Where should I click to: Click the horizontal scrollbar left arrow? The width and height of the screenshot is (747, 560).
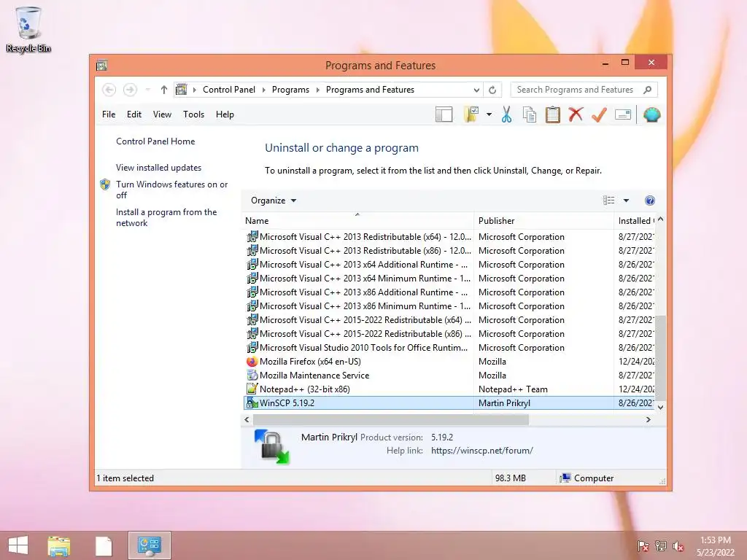(x=247, y=419)
